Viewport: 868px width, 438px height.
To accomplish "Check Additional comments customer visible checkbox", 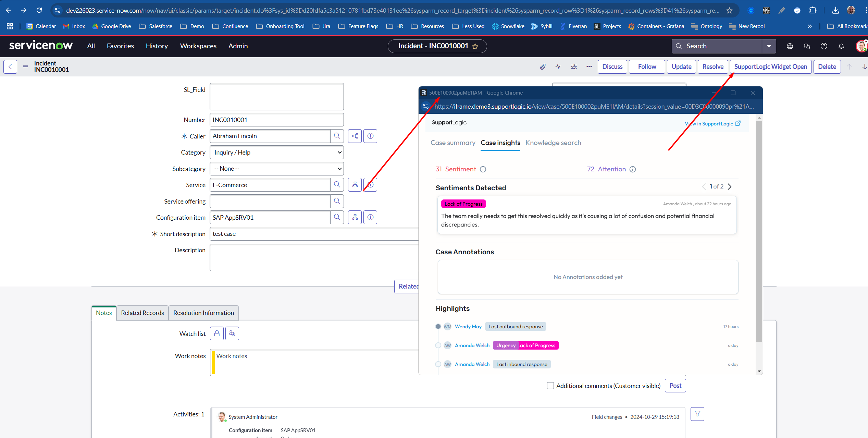I will coord(550,386).
